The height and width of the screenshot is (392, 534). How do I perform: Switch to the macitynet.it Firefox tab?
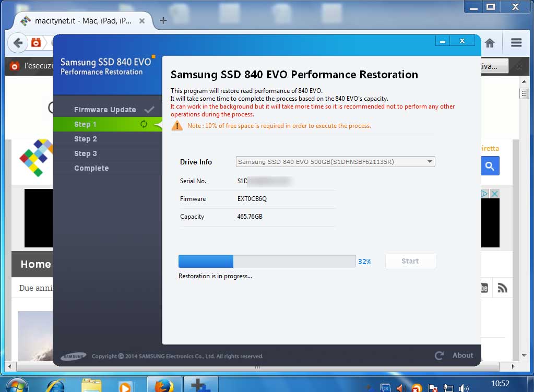pos(83,21)
